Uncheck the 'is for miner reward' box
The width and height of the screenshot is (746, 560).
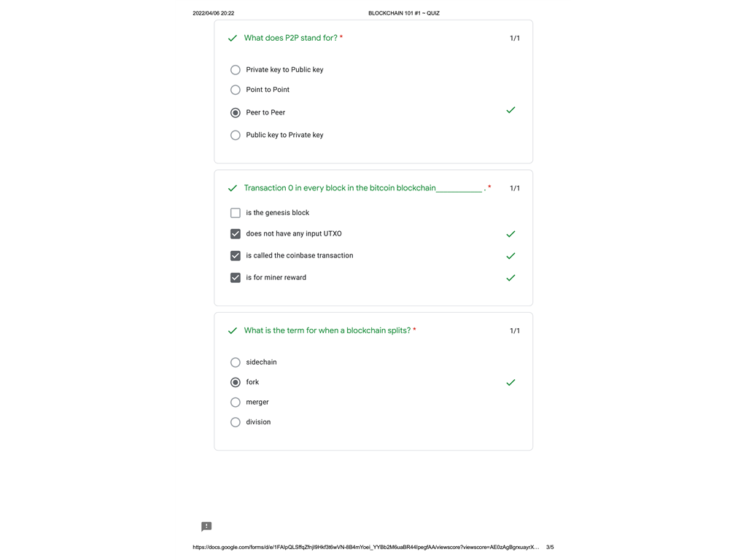pos(235,278)
